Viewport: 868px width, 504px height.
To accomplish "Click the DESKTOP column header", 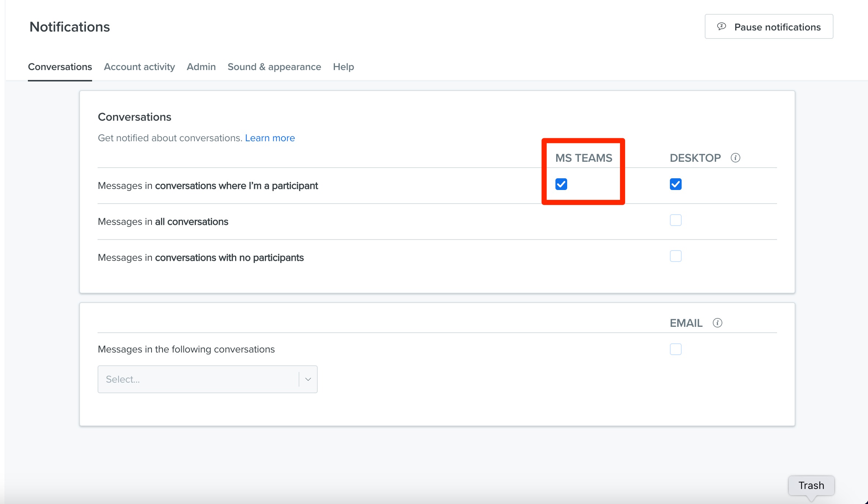I will click(695, 158).
